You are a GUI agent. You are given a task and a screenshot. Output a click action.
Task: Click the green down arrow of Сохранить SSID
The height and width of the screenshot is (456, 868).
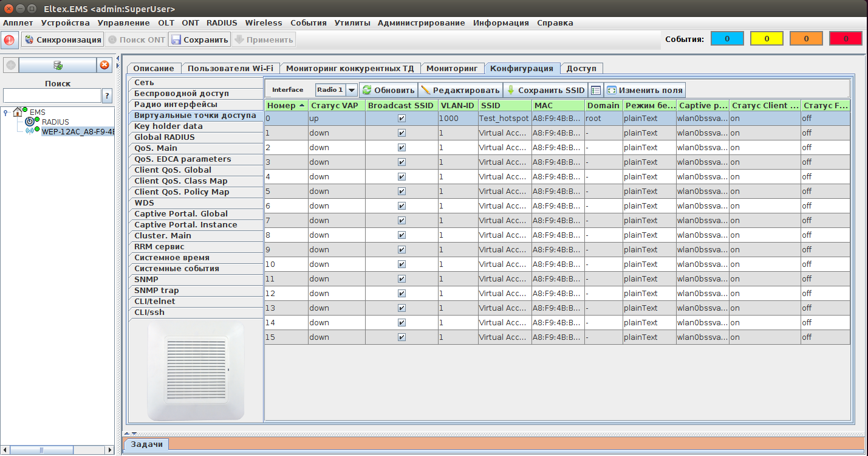click(x=511, y=90)
